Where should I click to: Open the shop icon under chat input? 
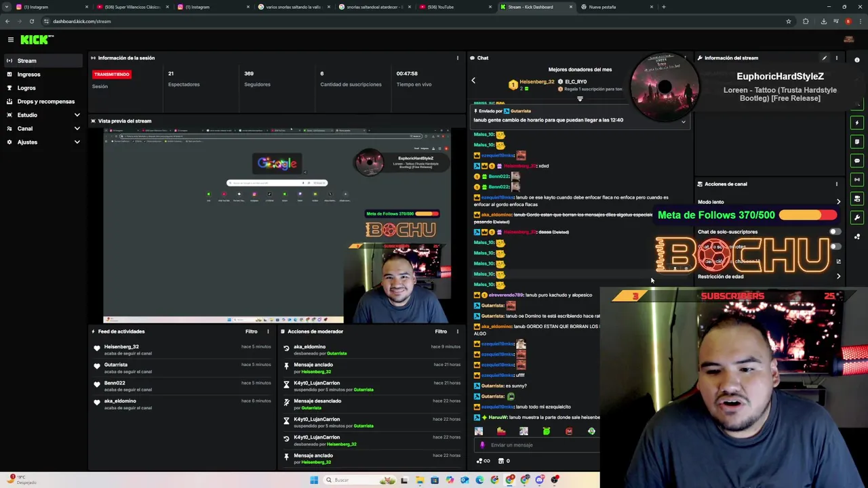point(501,461)
